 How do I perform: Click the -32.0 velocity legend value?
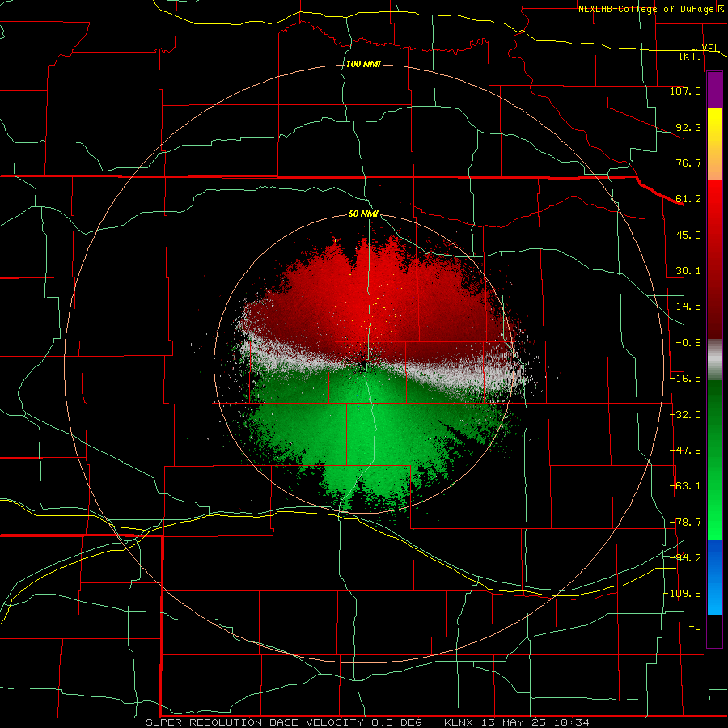(685, 415)
